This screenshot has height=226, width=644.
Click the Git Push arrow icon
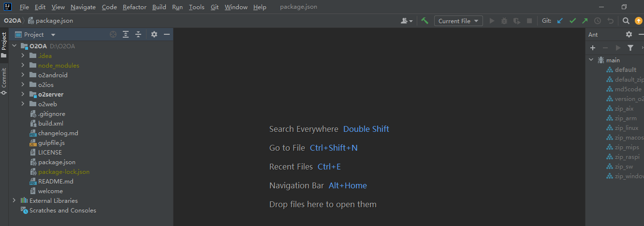coord(585,21)
